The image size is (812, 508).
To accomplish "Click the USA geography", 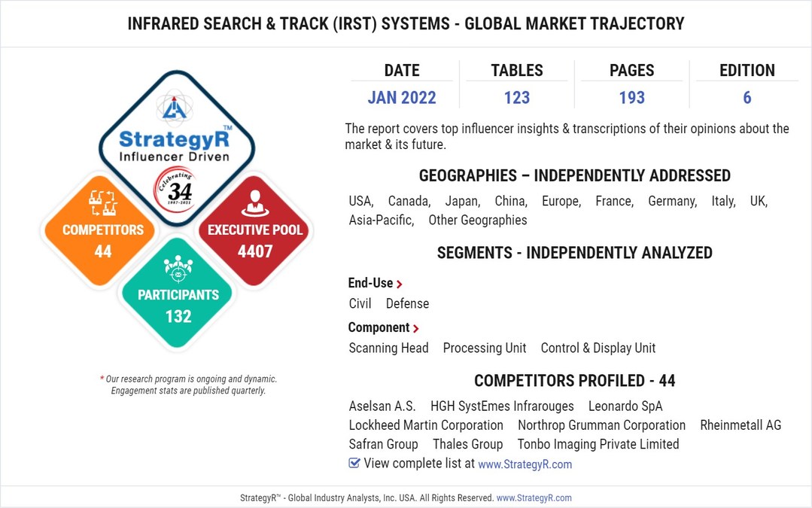I will click(x=361, y=201).
